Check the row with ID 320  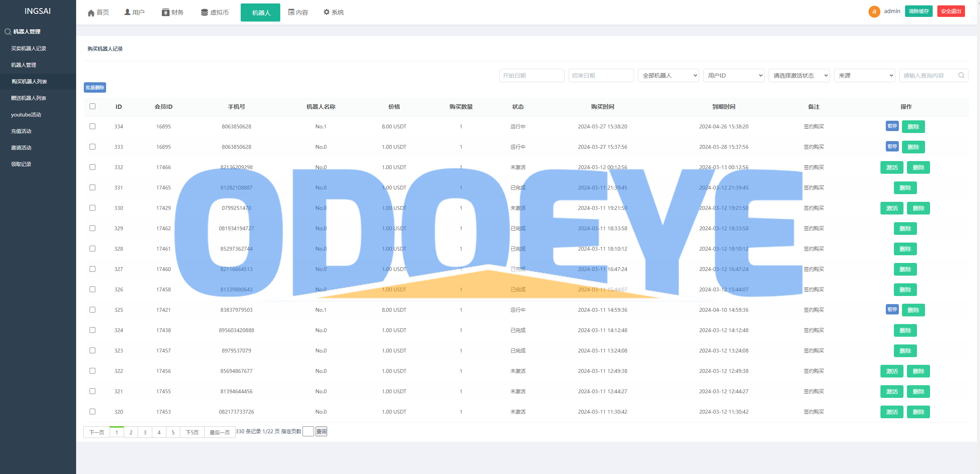pos(92,412)
